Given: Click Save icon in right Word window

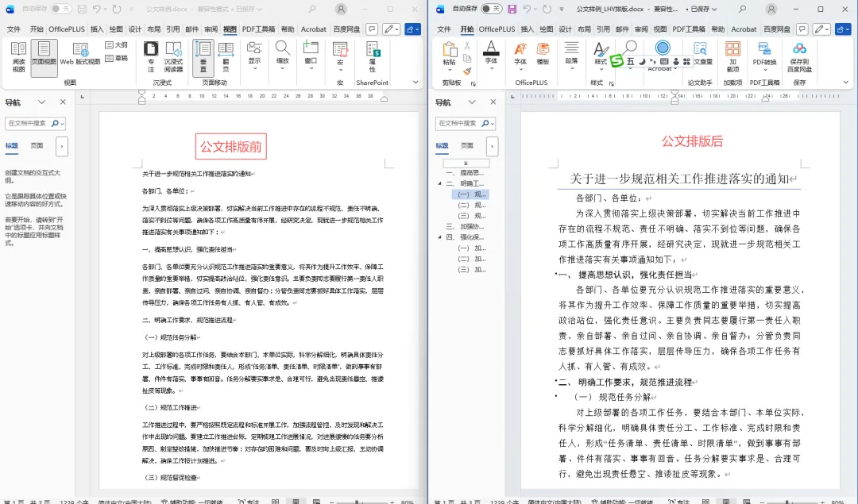Looking at the screenshot, I should (512, 9).
